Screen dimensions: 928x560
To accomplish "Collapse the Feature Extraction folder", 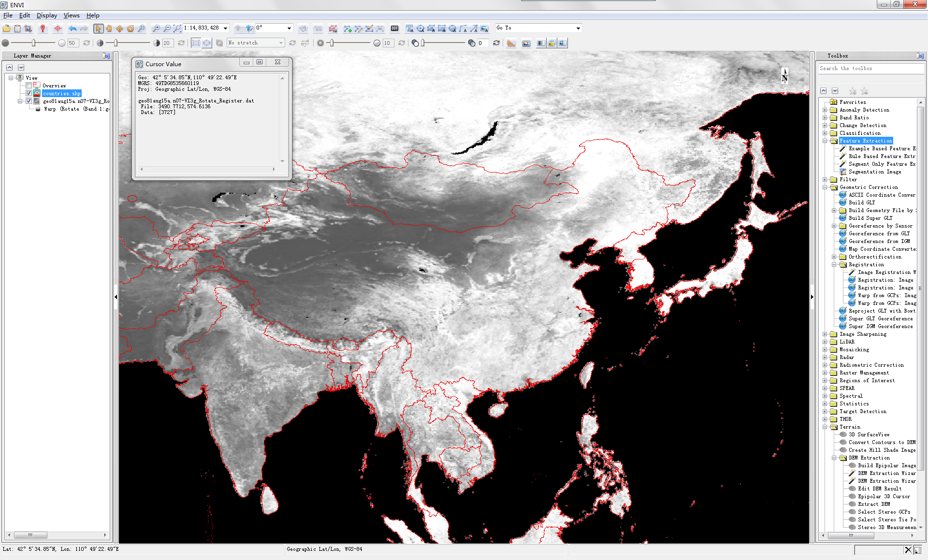I will click(x=825, y=141).
